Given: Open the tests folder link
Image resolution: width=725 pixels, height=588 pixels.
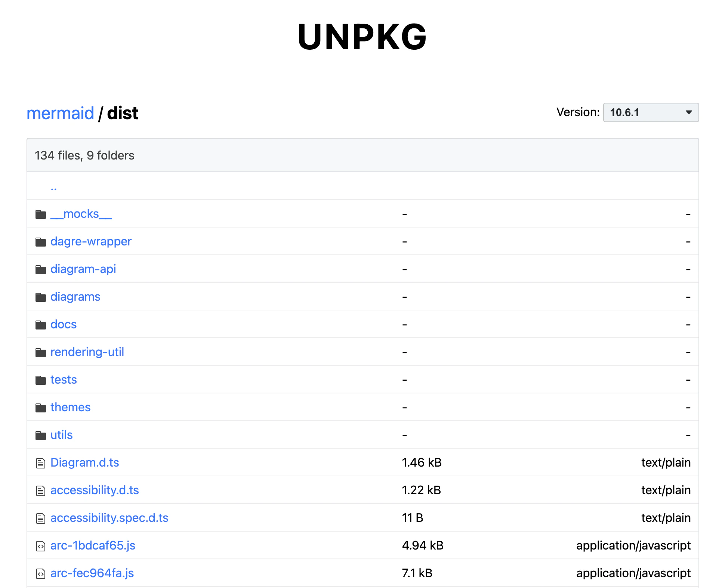Looking at the screenshot, I should coord(64,380).
